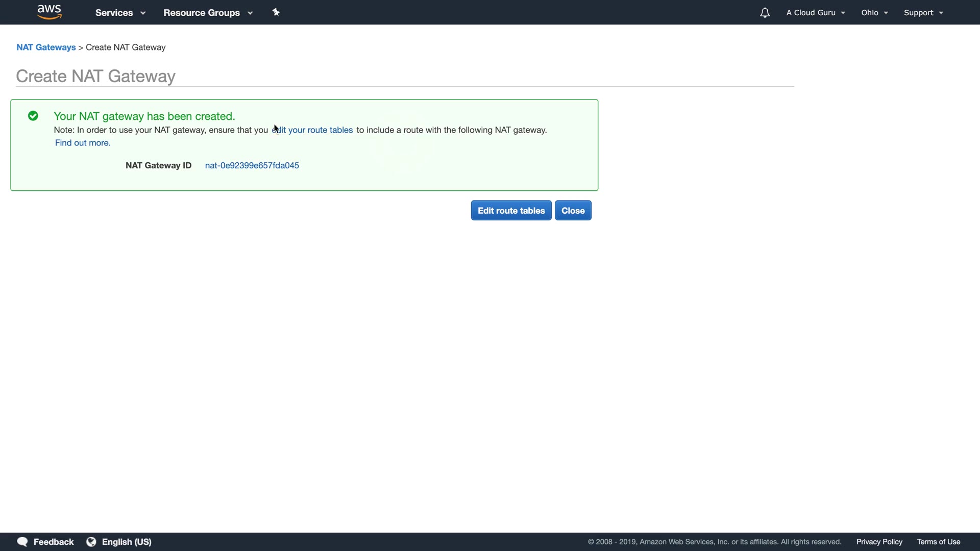980x551 pixels.
Task: Open the 'Find out more' link
Action: pyautogui.click(x=83, y=143)
